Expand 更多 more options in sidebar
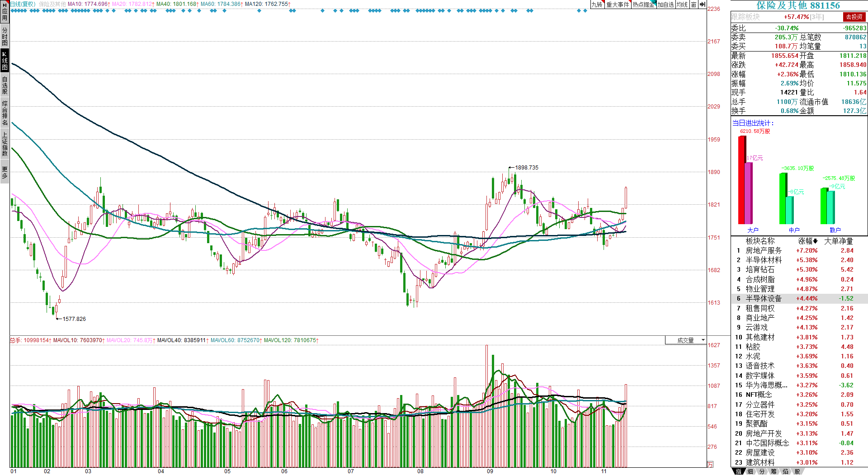 [5, 172]
